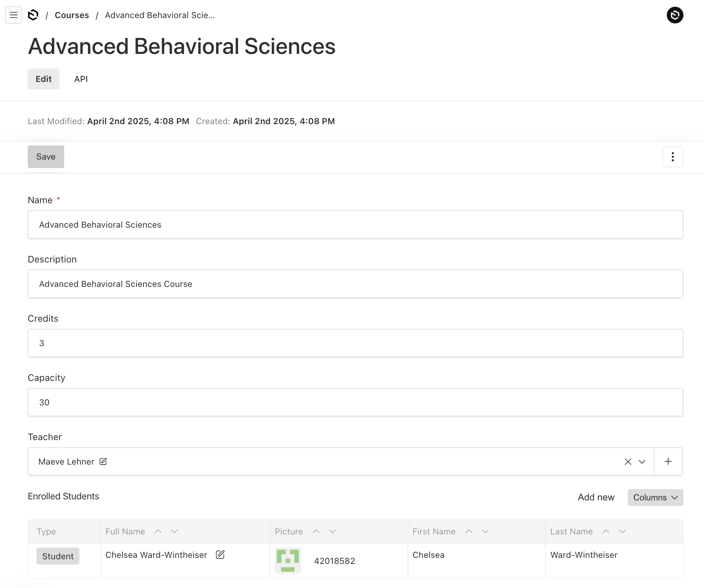Edit teacher Maeve Lehner via pencil icon
Image resolution: width=704 pixels, height=588 pixels.
(103, 461)
